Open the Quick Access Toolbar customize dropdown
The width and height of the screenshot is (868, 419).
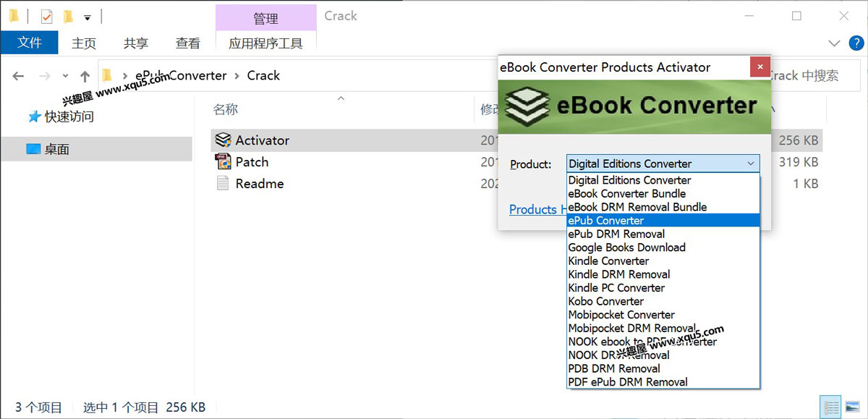coord(88,17)
